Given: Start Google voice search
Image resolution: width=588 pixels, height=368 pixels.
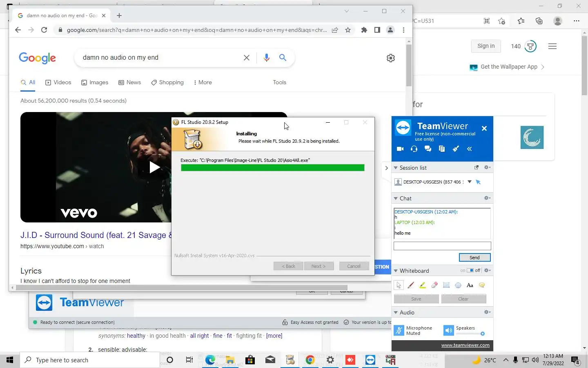Looking at the screenshot, I should (267, 58).
